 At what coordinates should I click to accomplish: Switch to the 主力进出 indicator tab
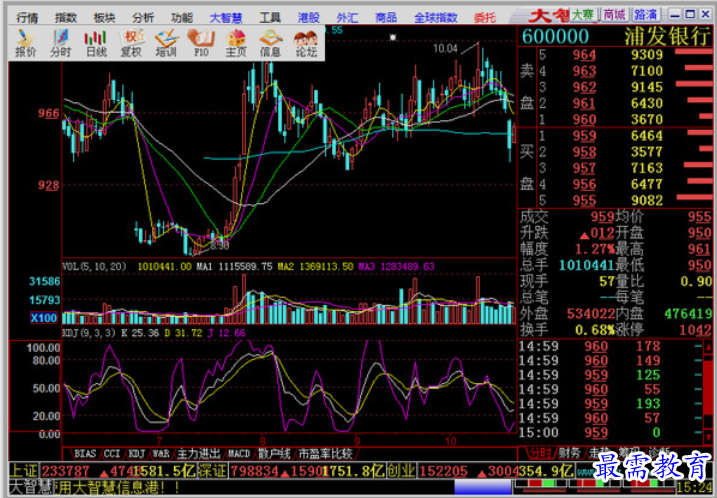point(198,454)
